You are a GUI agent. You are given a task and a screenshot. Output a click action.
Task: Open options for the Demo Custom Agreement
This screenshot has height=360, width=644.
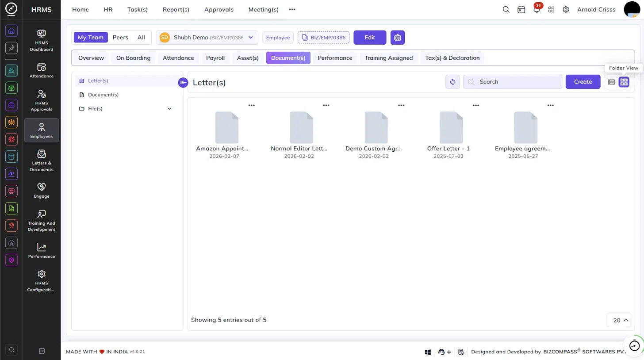401,105
